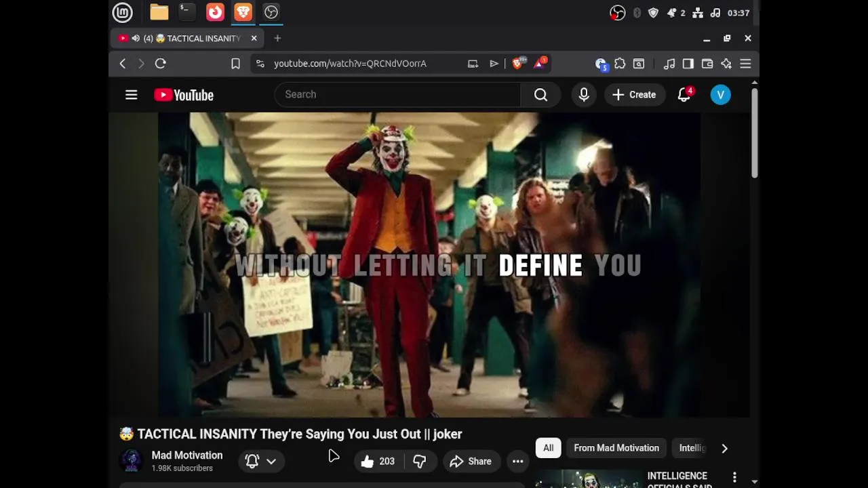This screenshot has height=488, width=868.
Task: Reload the current page
Action: 161,64
